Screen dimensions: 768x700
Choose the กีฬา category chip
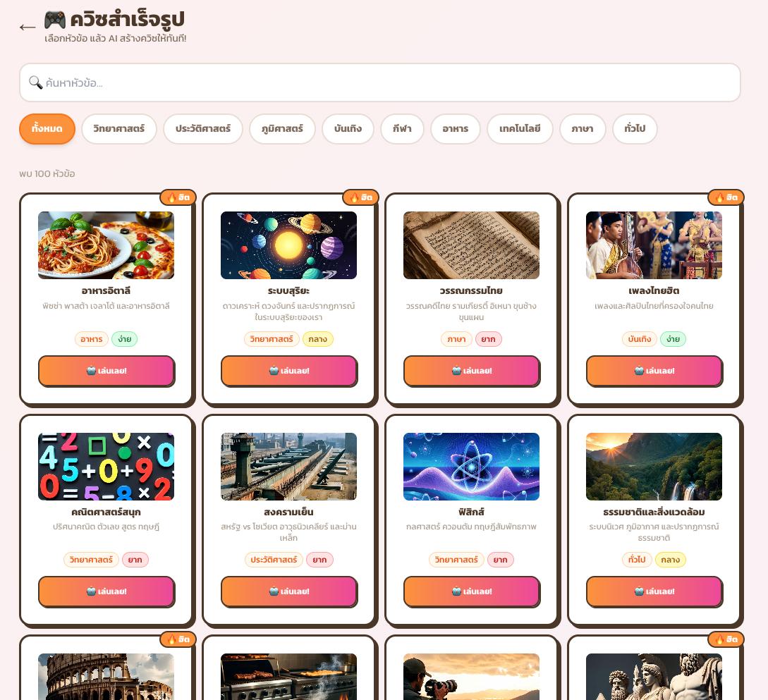click(402, 129)
